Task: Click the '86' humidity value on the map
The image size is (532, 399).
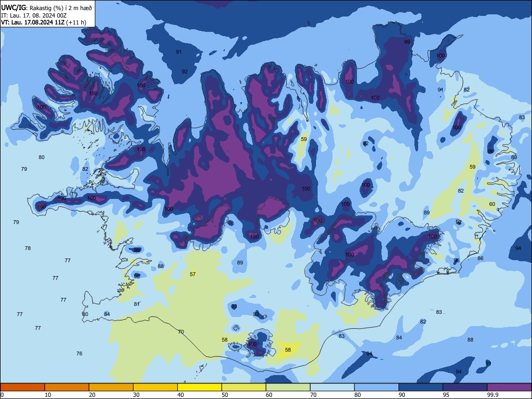Action: tap(480, 259)
